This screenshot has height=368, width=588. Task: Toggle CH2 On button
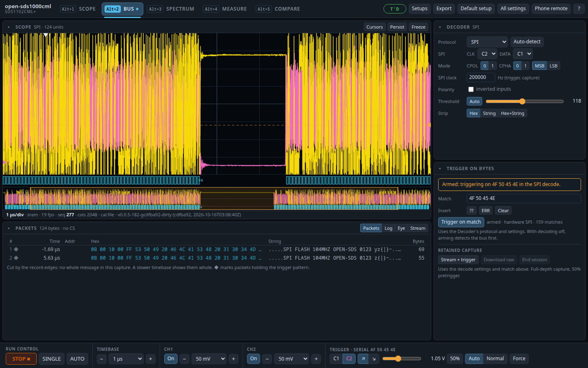254,359
